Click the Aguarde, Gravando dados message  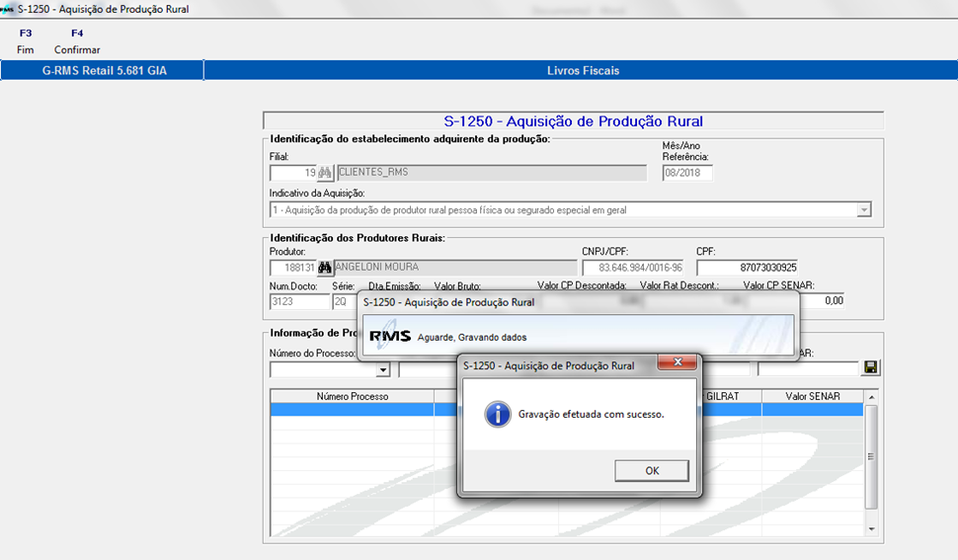point(472,337)
